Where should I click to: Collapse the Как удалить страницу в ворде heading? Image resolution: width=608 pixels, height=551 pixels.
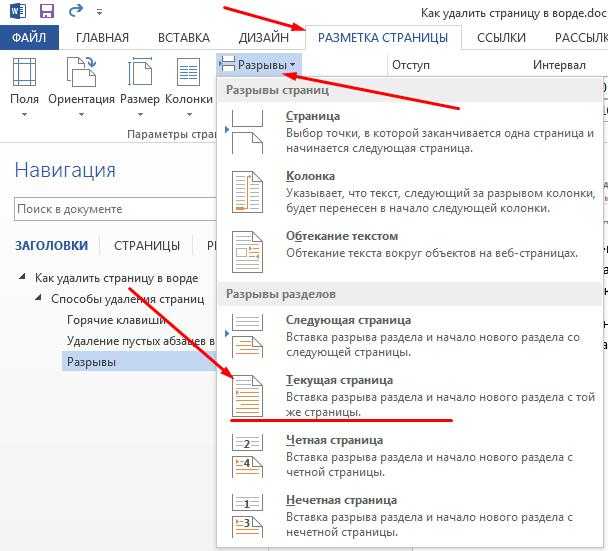tap(22, 277)
